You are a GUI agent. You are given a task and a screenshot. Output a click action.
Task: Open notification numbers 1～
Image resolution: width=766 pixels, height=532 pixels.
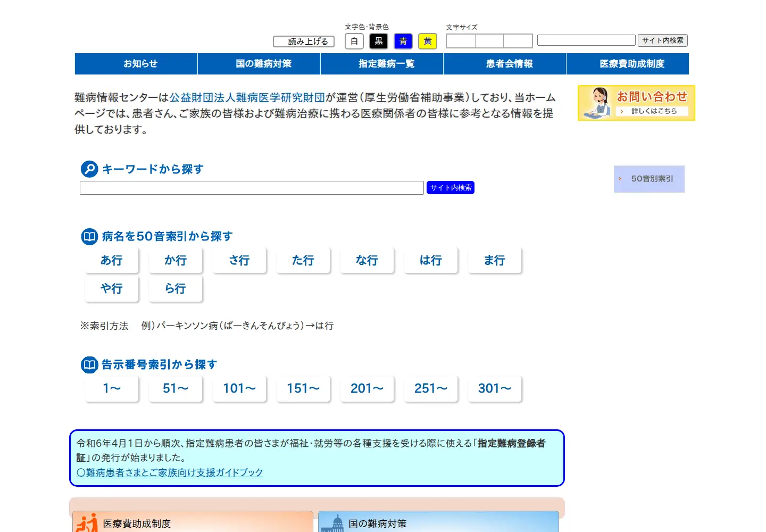pos(112,388)
